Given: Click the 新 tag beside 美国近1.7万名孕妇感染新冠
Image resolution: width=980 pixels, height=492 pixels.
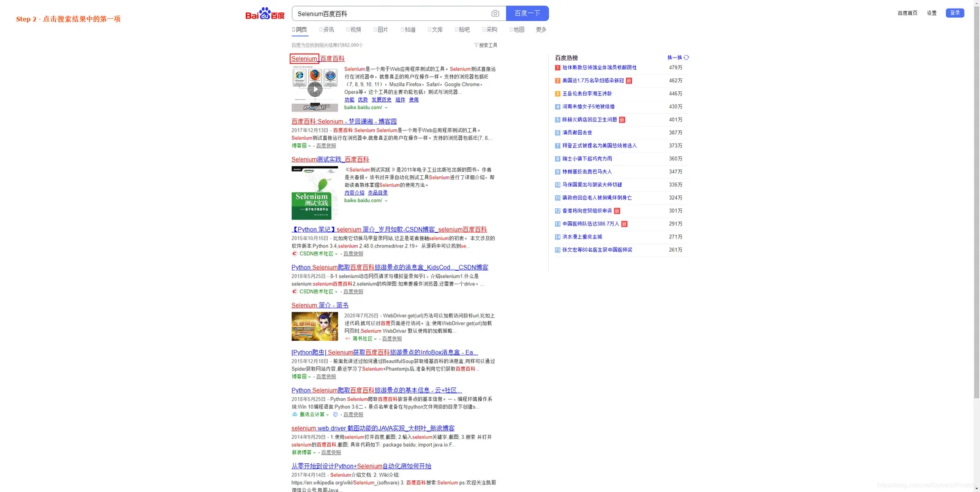Looking at the screenshot, I should [x=629, y=81].
